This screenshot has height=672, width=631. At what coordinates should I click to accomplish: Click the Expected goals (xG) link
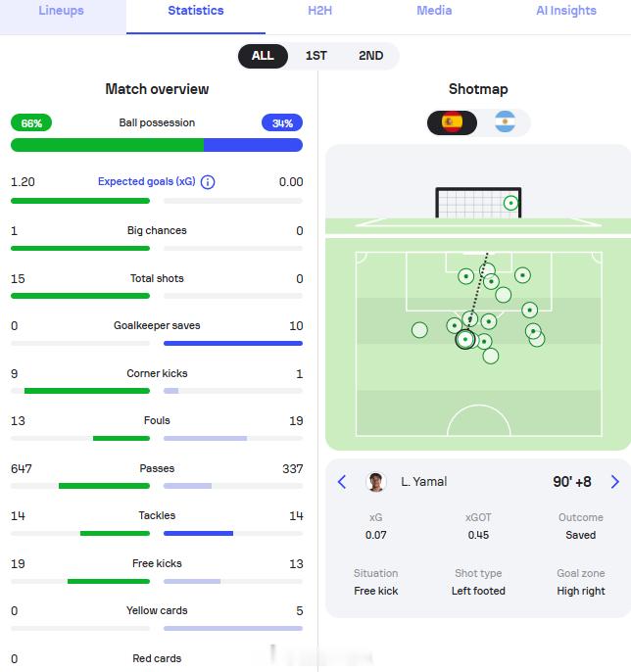[147, 182]
